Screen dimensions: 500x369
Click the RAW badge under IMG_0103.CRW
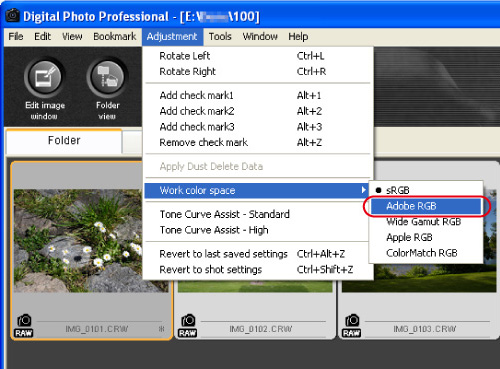351,333
